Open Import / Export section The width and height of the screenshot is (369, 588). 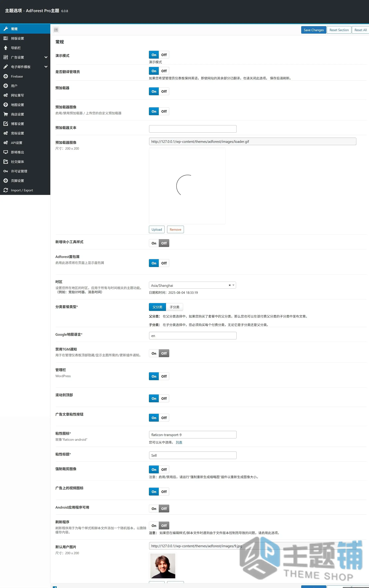tap(25, 190)
